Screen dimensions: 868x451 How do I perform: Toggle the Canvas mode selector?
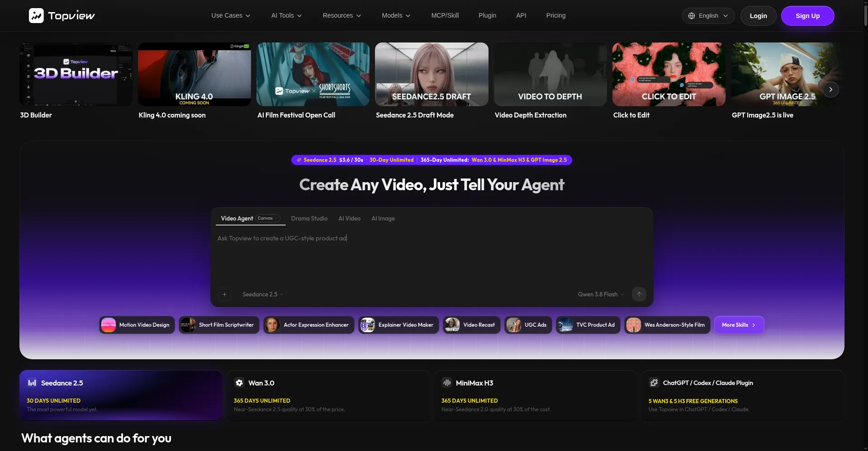coord(268,218)
